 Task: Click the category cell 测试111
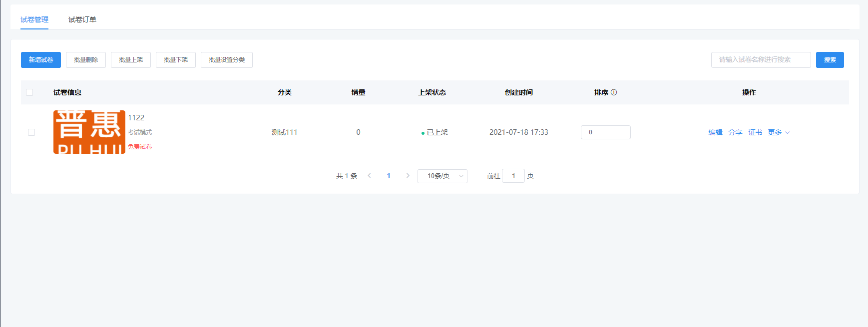pyautogui.click(x=284, y=132)
